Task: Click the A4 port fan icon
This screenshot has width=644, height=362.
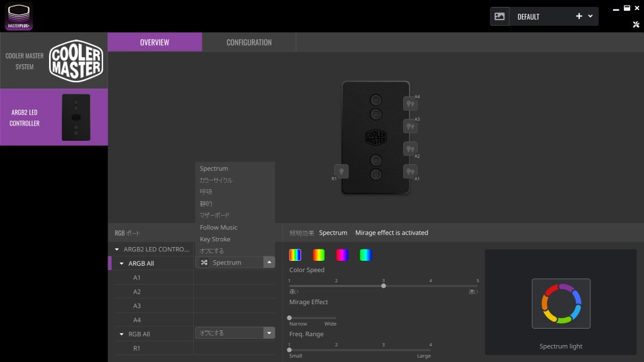Action: point(409,104)
